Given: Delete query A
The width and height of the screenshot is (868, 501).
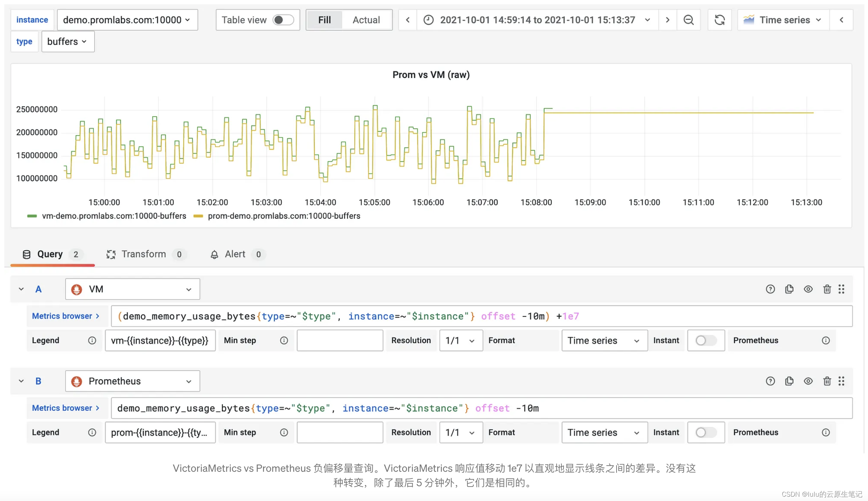Looking at the screenshot, I should [x=827, y=289].
